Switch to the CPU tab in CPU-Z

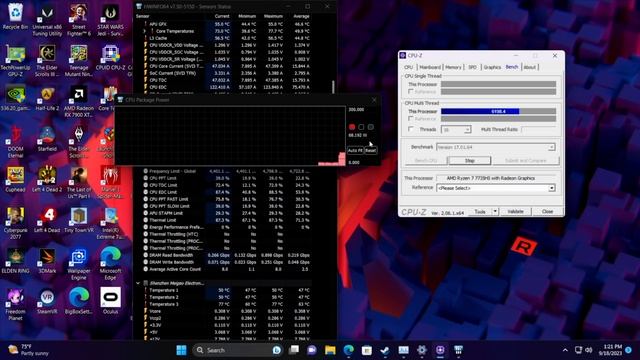coord(409,67)
